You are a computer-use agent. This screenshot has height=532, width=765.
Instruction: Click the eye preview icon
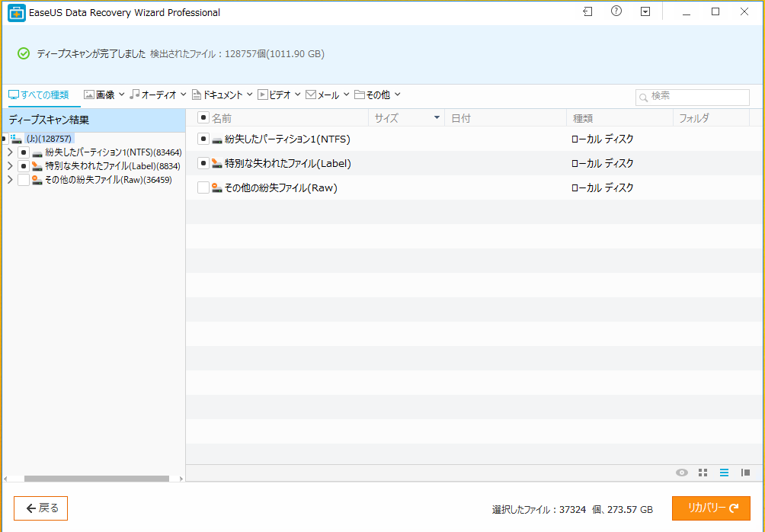[682, 473]
